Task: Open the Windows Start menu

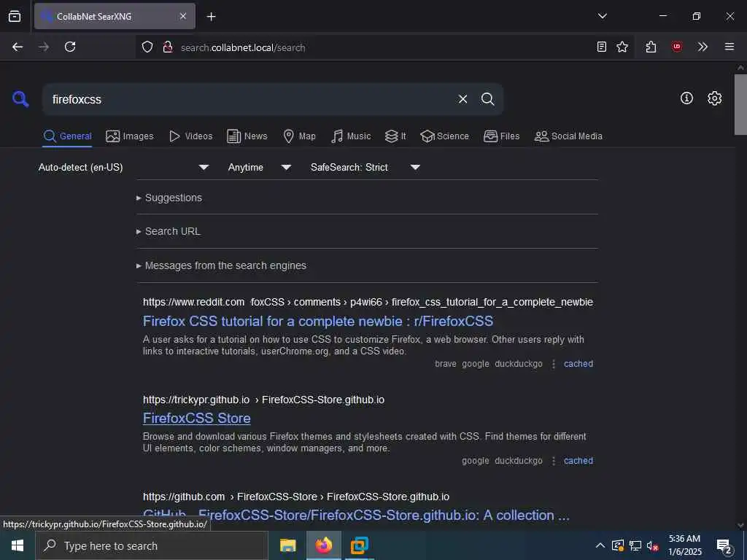Action: coord(18,545)
